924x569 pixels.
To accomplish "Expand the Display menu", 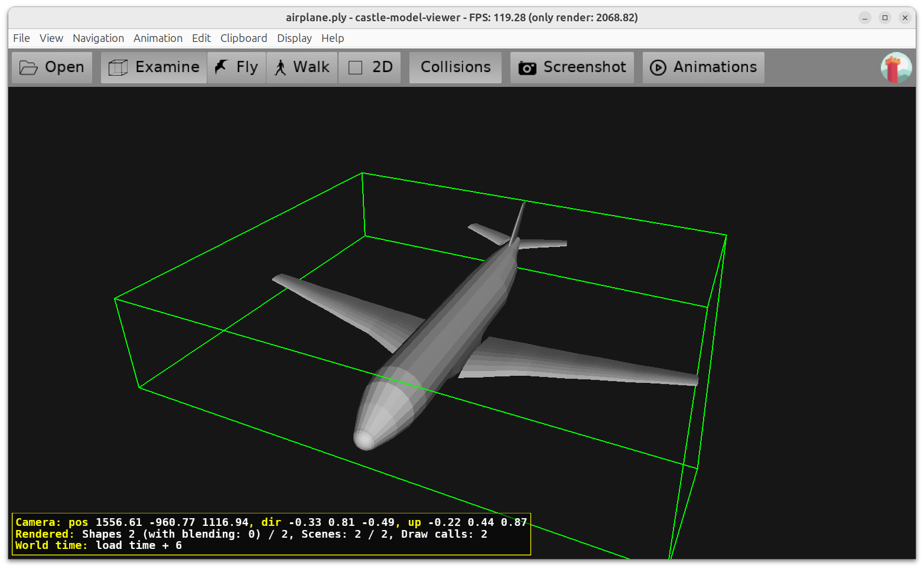I will tap(294, 38).
